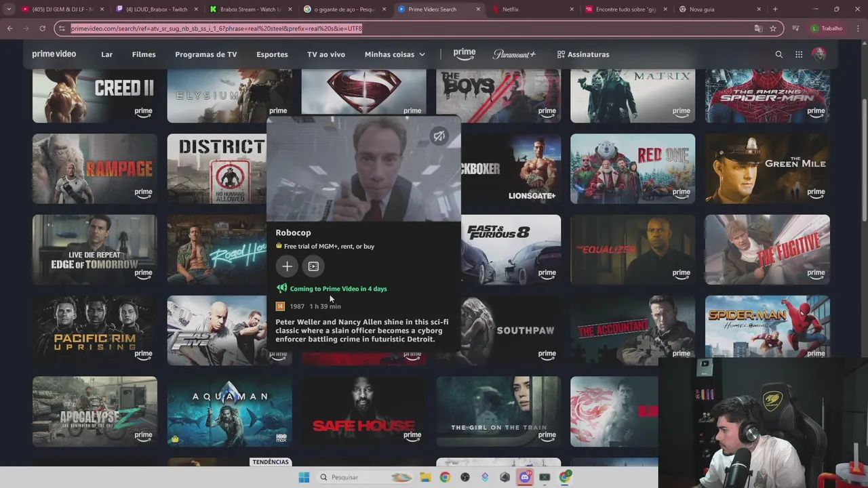Image resolution: width=868 pixels, height=488 pixels.
Task: Watch the Robocop trailer icon button
Action: pos(313,266)
